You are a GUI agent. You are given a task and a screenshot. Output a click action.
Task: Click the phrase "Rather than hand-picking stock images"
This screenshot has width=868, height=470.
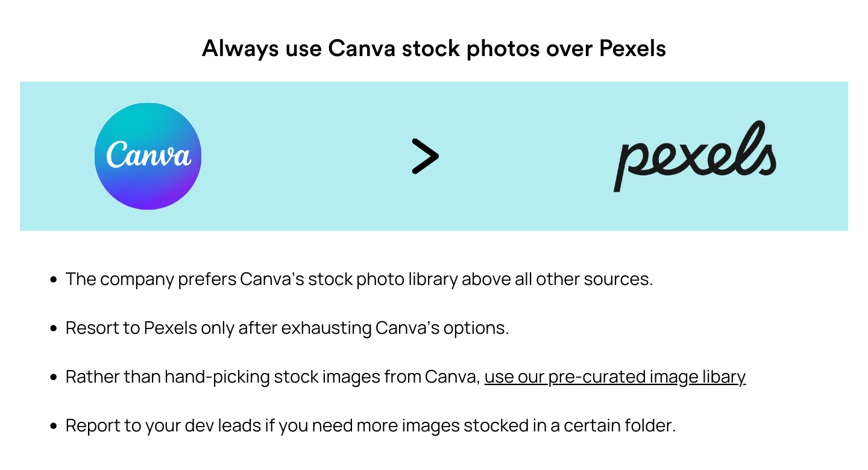point(222,377)
